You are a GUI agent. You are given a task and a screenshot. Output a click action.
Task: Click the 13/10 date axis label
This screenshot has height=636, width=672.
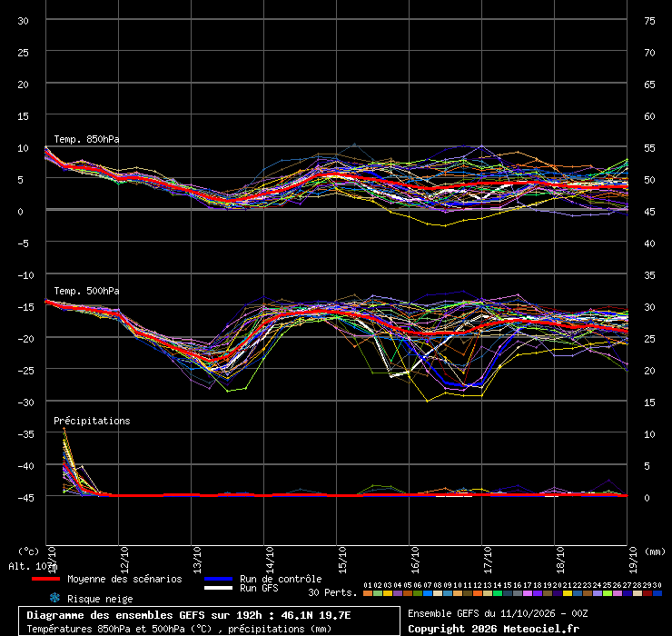click(197, 560)
